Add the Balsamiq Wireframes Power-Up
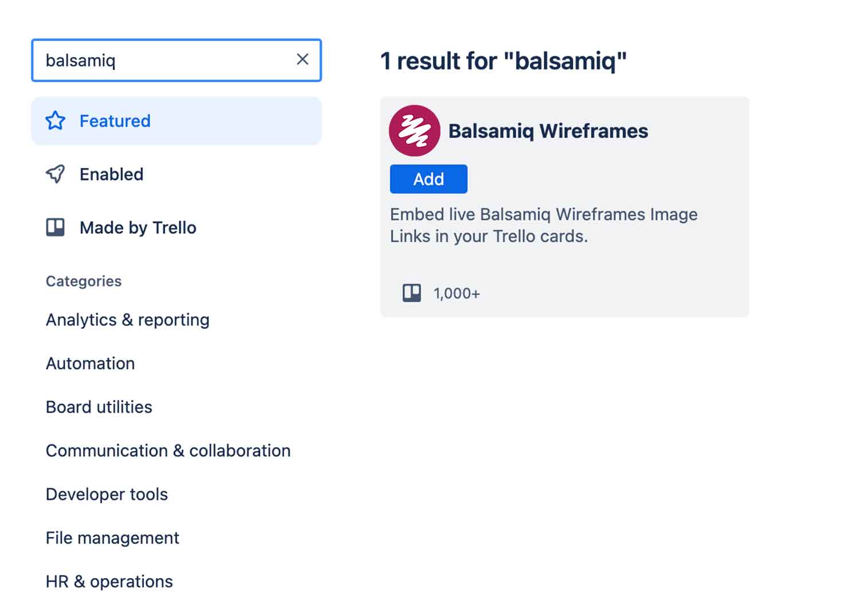843x616 pixels. (x=428, y=179)
